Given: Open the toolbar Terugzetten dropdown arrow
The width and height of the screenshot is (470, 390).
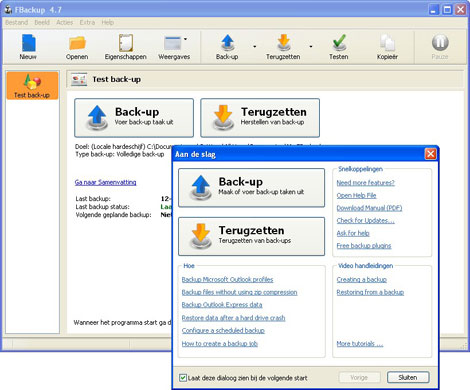Looking at the screenshot, I should click(311, 47).
